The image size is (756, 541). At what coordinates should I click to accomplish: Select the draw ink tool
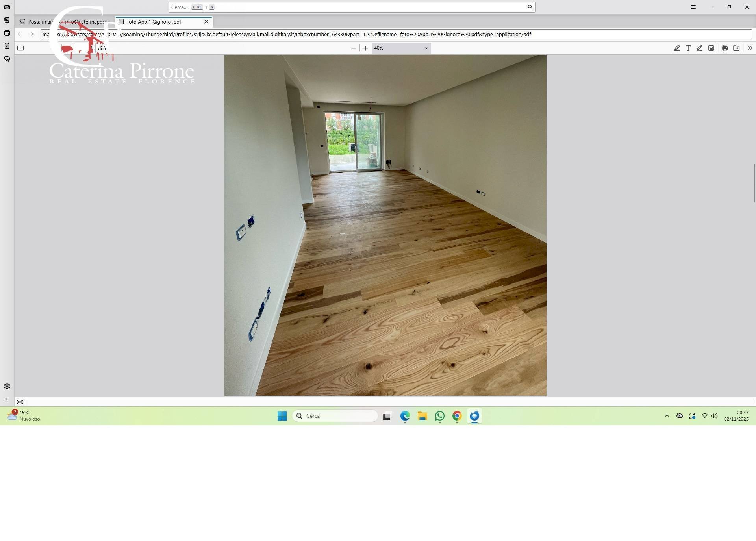(x=699, y=48)
